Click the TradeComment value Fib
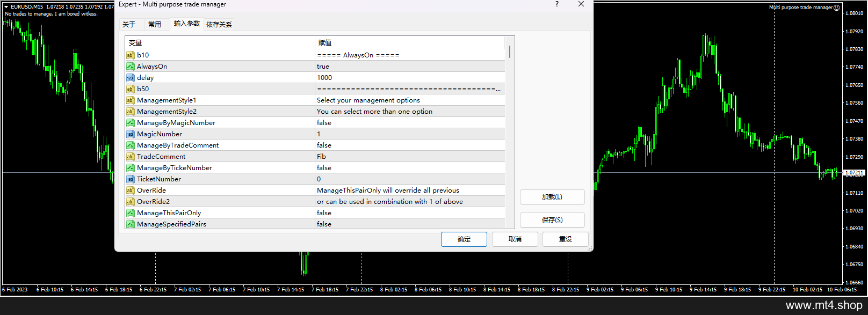Screen dimensions: 868x315 [x=321, y=157]
